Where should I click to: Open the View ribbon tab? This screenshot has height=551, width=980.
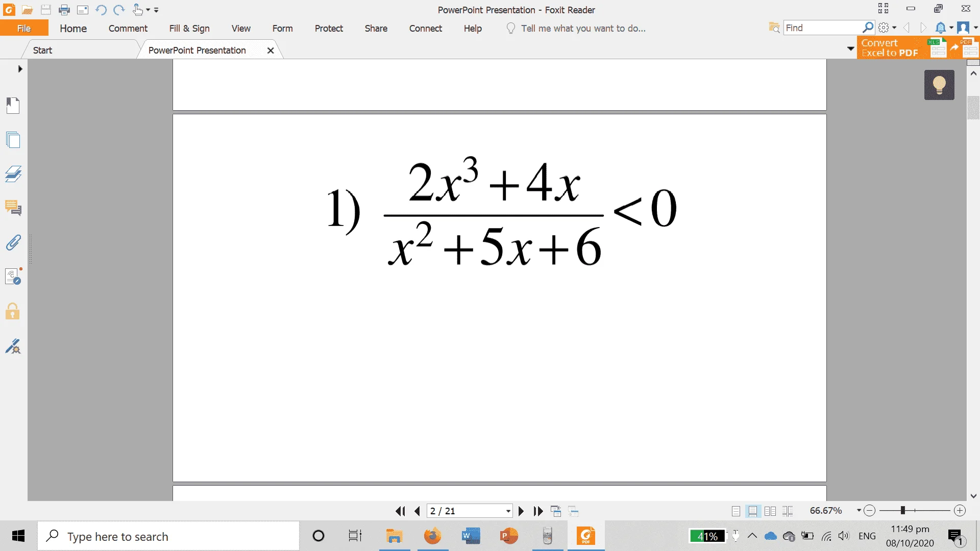[241, 29]
